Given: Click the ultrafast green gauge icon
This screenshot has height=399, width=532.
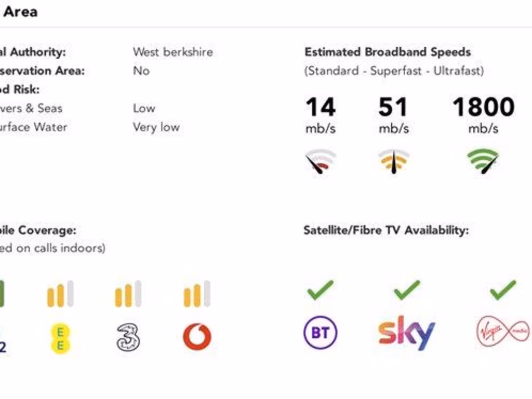Looking at the screenshot, I should pos(483,162).
